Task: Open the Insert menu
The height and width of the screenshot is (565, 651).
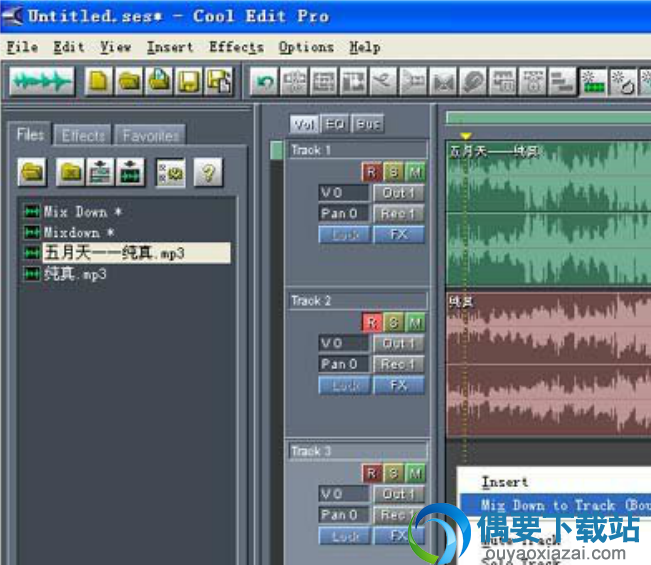Action: (170, 47)
